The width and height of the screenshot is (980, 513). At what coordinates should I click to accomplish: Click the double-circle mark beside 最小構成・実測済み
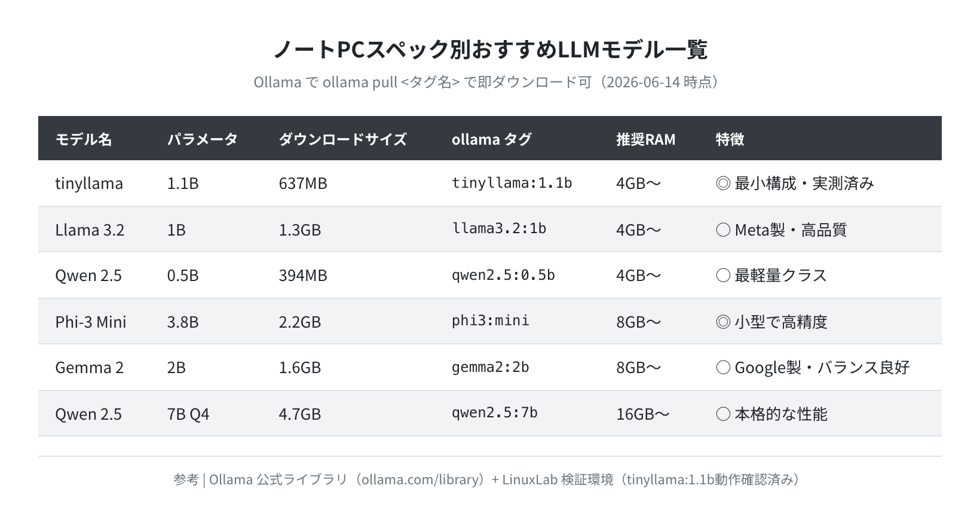(x=723, y=184)
